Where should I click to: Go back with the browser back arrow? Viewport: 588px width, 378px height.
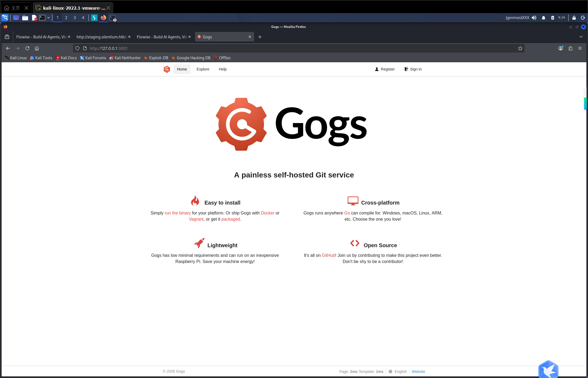8,48
